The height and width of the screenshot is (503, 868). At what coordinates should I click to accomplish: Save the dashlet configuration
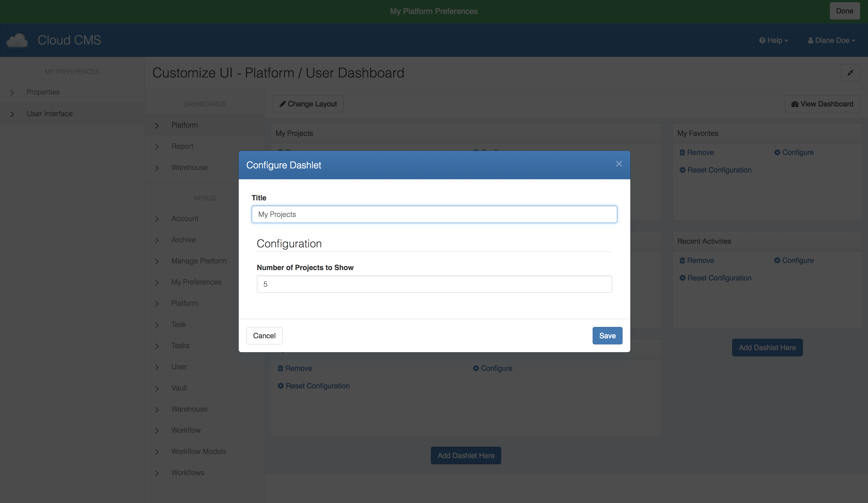coord(607,336)
